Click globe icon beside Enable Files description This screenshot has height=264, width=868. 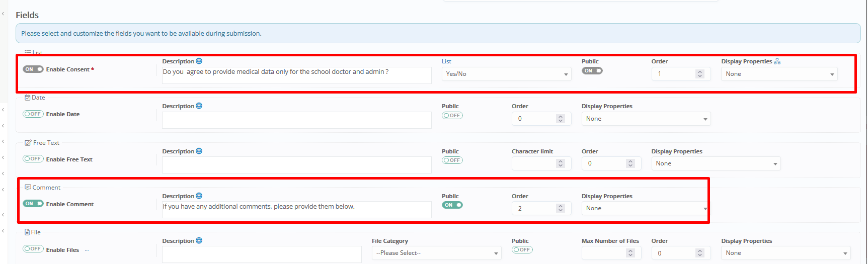tap(199, 241)
